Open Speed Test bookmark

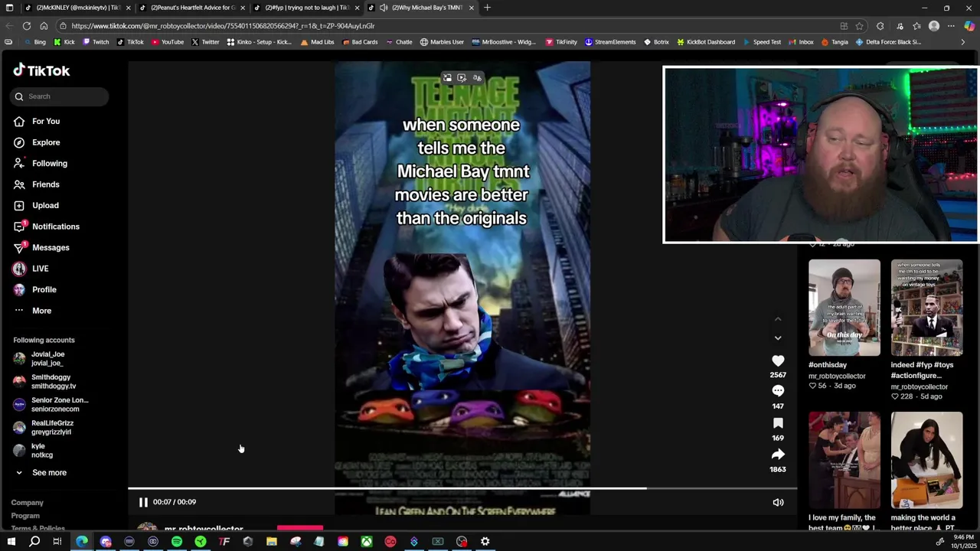coord(762,42)
